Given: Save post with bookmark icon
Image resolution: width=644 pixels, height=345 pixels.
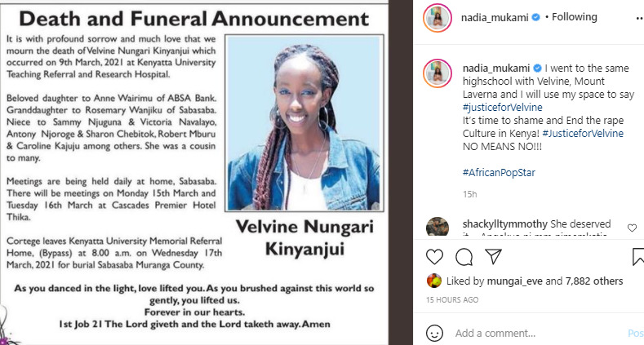Looking at the screenshot, I should tap(637, 257).
